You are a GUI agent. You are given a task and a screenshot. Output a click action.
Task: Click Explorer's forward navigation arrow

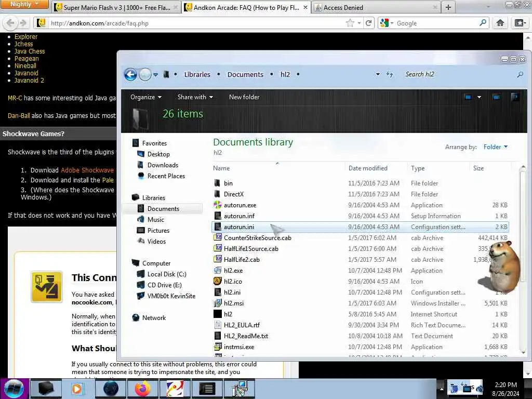pos(145,74)
